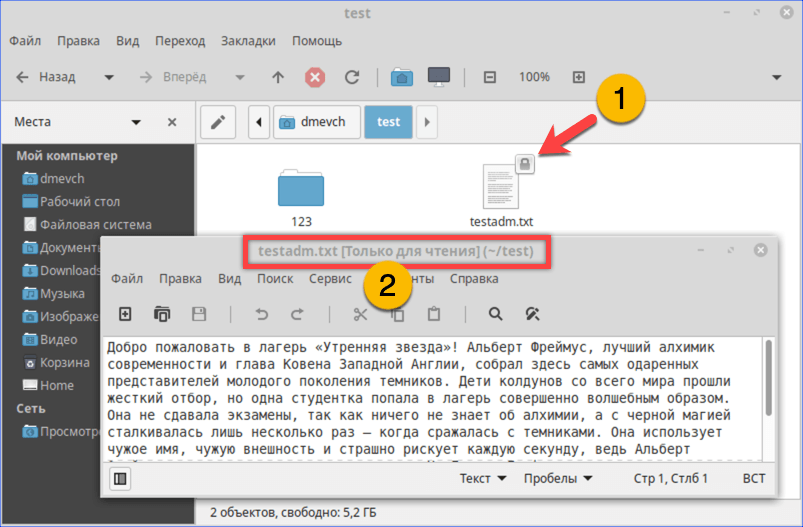The width and height of the screenshot is (803, 527).
Task: Stop loading with the red X
Action: [x=315, y=77]
